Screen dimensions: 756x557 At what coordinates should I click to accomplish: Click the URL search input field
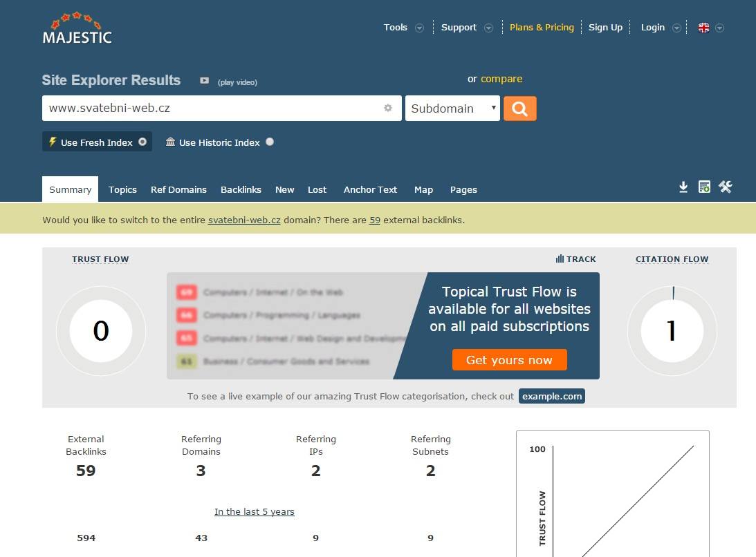(x=222, y=108)
